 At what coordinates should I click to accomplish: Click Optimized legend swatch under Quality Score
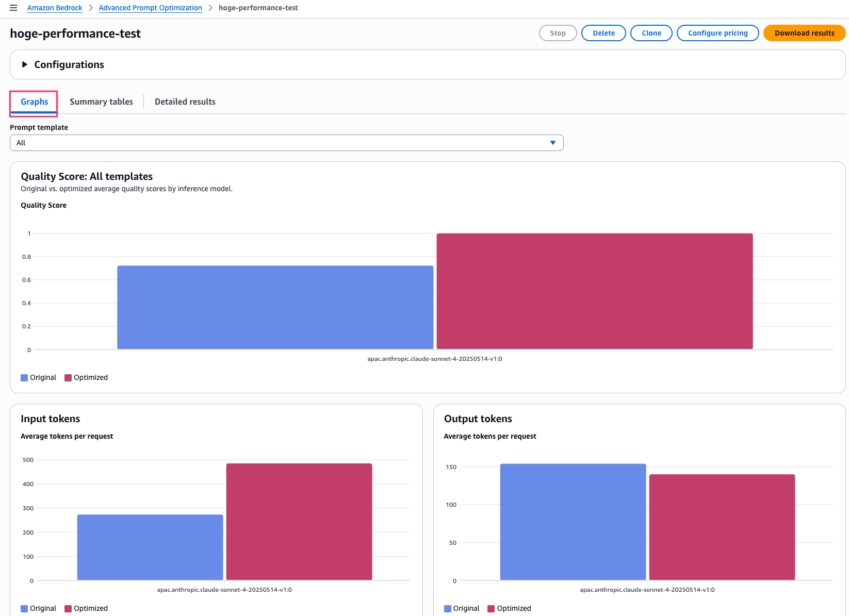(68, 378)
